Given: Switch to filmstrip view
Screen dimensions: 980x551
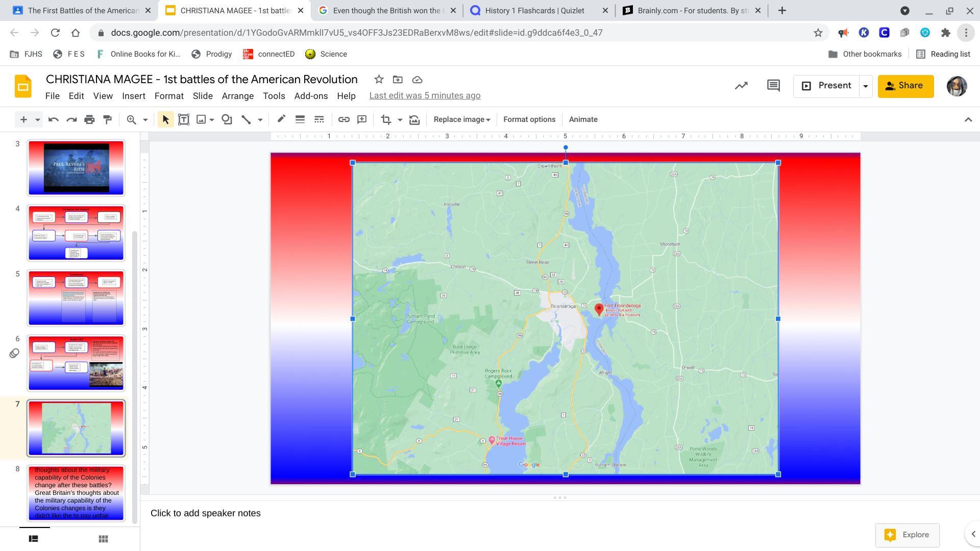Looking at the screenshot, I should (x=34, y=539).
